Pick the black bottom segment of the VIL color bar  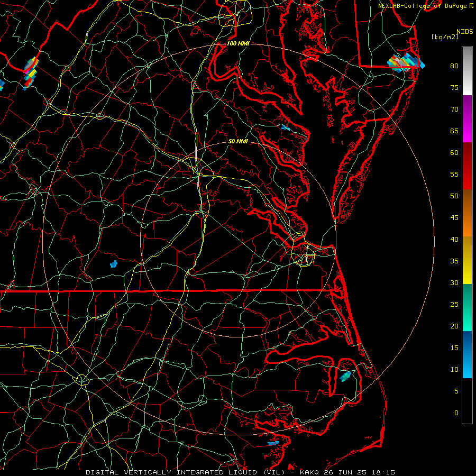point(467,400)
